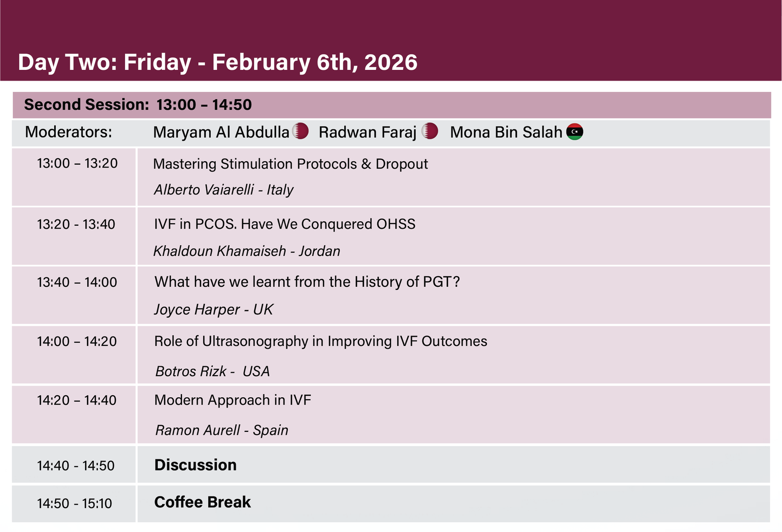Click the flag icon beside Radwan Faraj
This screenshot has height=532, width=782.
coord(430,131)
